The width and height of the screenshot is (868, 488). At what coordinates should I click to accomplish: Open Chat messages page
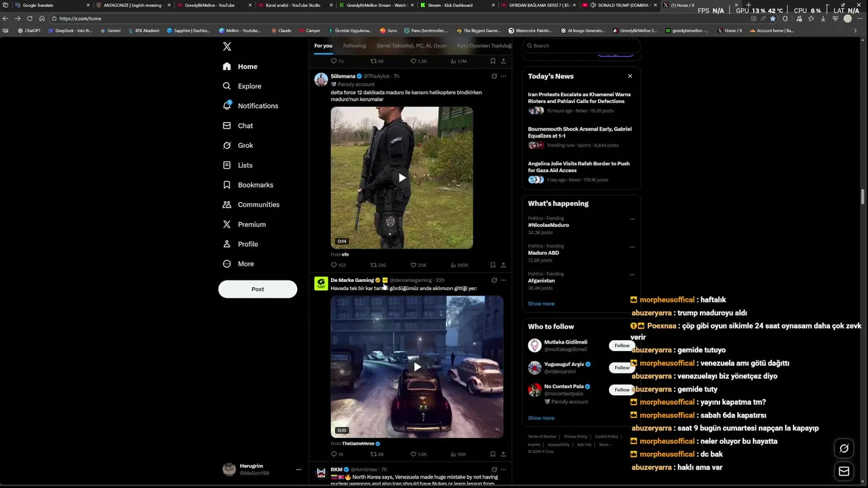pos(237,125)
